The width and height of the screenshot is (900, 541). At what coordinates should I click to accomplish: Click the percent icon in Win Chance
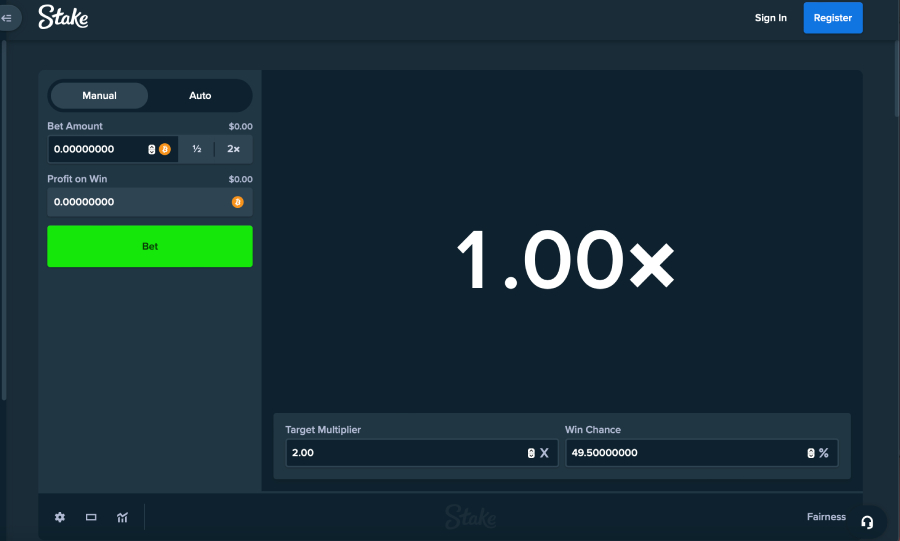coord(824,453)
